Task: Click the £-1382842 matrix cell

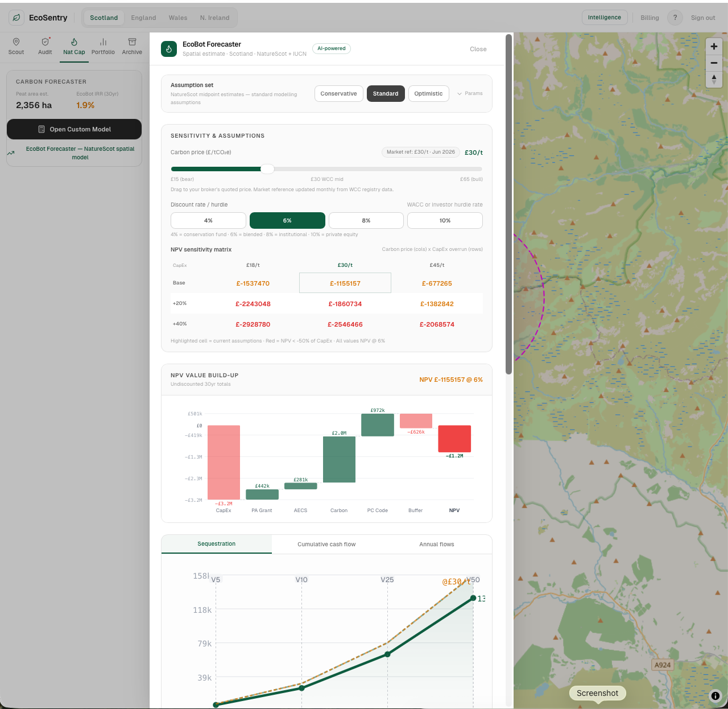Action: [x=437, y=304]
